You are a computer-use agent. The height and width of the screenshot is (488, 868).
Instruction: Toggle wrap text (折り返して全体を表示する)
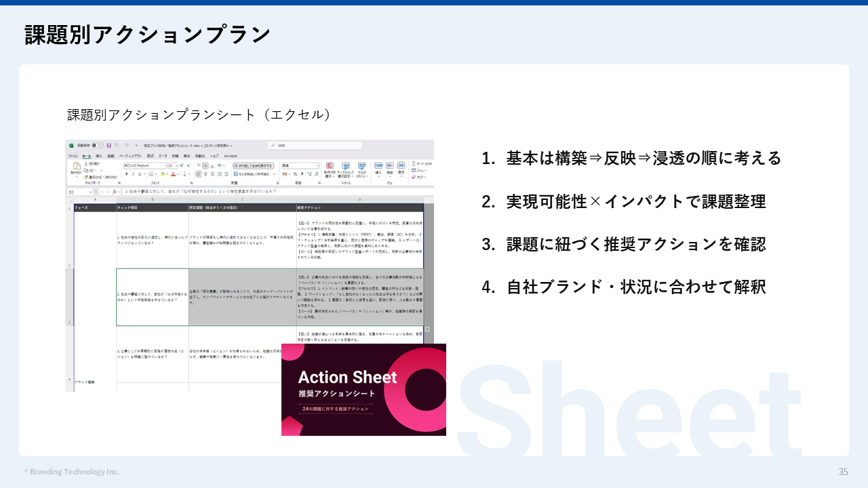tap(252, 165)
